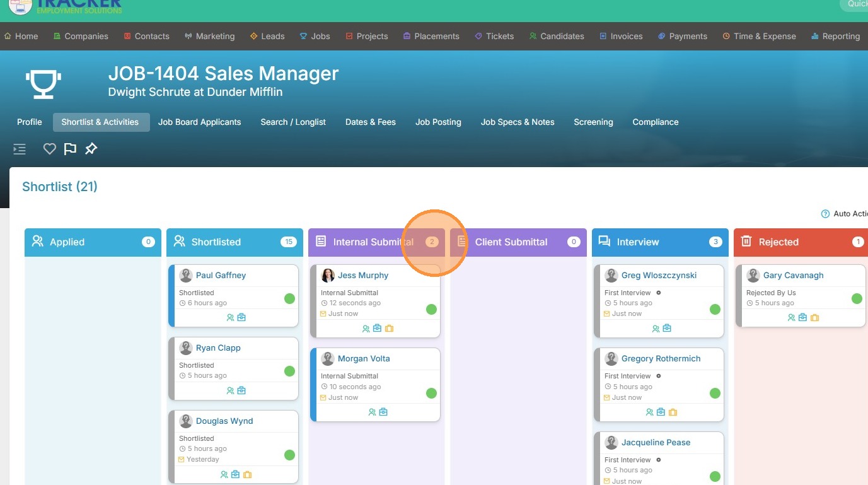Select the Job Posting tab
This screenshot has width=868, height=485.
(438, 122)
